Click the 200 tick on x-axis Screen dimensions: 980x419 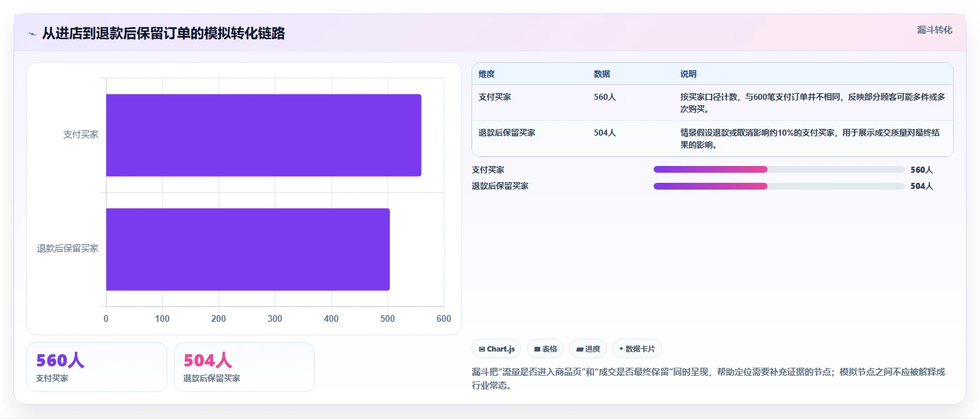coord(219,319)
